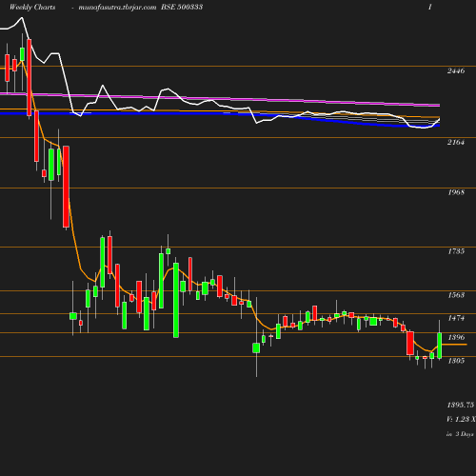Click the munafasutra.tbrjar.com source text

pyautogui.click(x=117, y=8)
